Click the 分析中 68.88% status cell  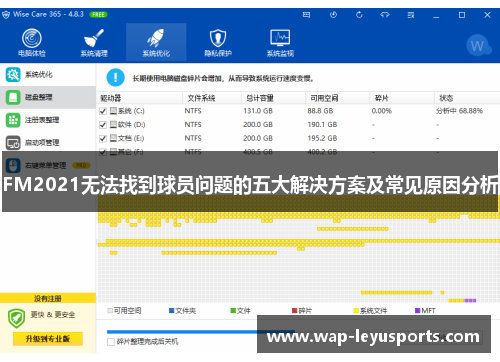(x=459, y=111)
